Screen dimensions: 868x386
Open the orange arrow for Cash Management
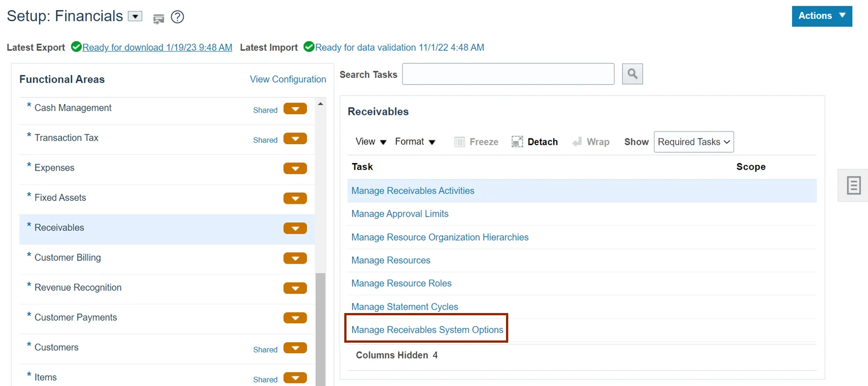(x=295, y=109)
